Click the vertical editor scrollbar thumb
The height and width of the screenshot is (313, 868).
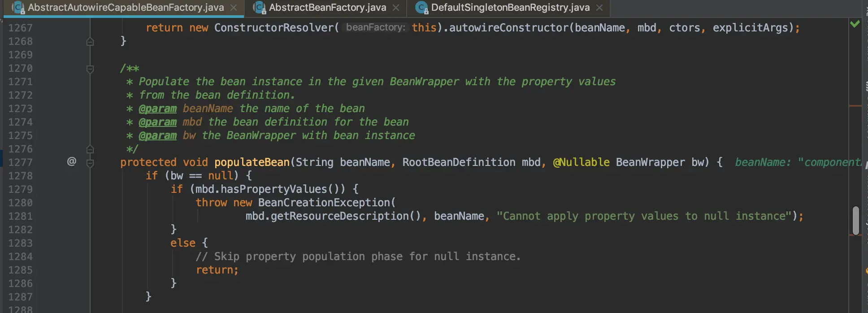[x=856, y=221]
